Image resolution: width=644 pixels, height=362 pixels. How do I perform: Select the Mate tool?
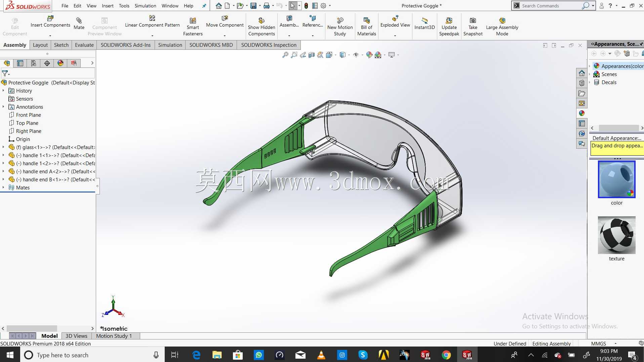coord(79,24)
